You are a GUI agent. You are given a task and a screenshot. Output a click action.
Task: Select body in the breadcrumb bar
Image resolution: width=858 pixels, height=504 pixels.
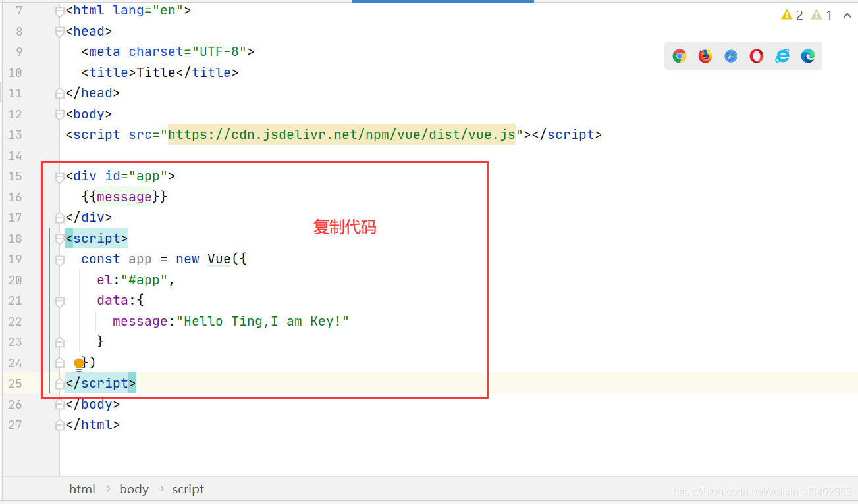(134, 489)
